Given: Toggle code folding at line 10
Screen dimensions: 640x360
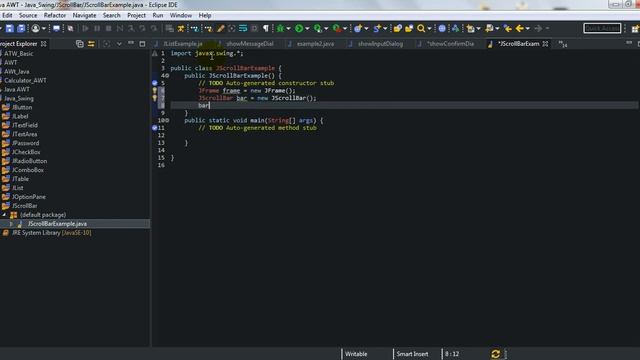Looking at the screenshot, I should (167, 120).
